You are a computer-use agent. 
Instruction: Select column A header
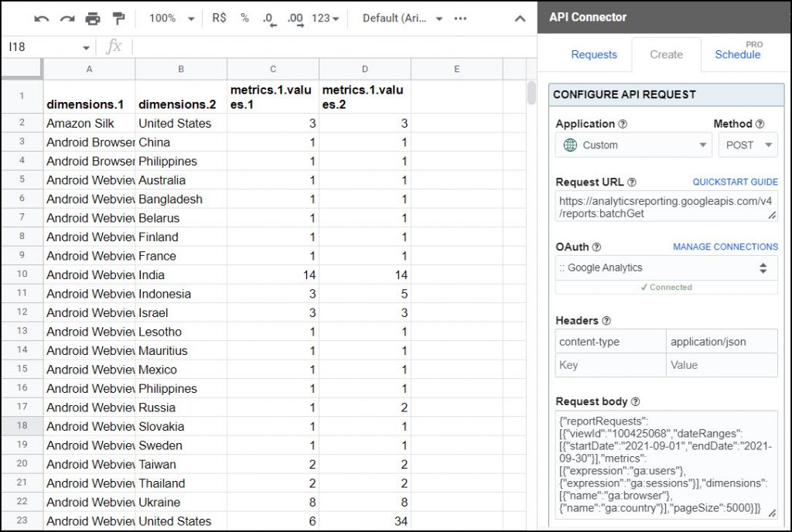pos(90,69)
